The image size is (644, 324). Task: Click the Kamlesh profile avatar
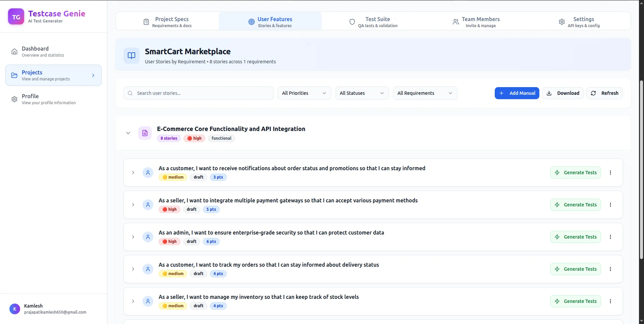click(x=15, y=309)
